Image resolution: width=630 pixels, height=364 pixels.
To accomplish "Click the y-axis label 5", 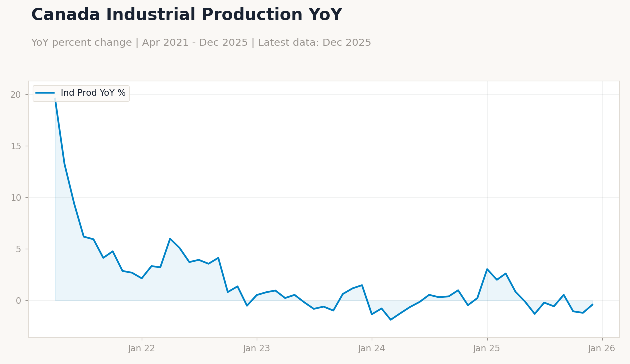I will [x=19, y=249].
